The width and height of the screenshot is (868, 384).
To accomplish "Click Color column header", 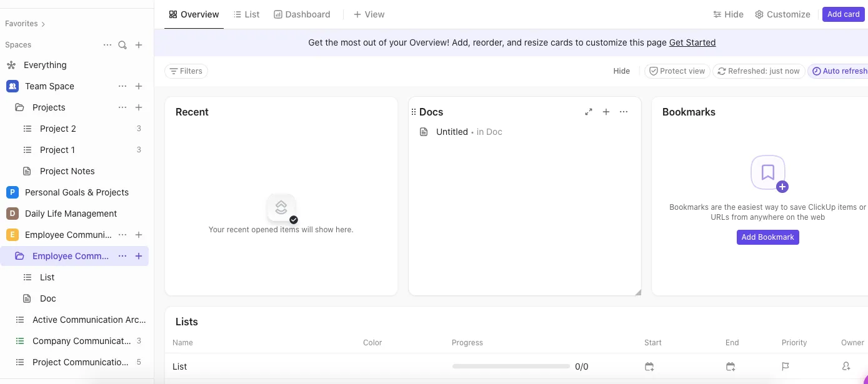I will (x=372, y=343).
